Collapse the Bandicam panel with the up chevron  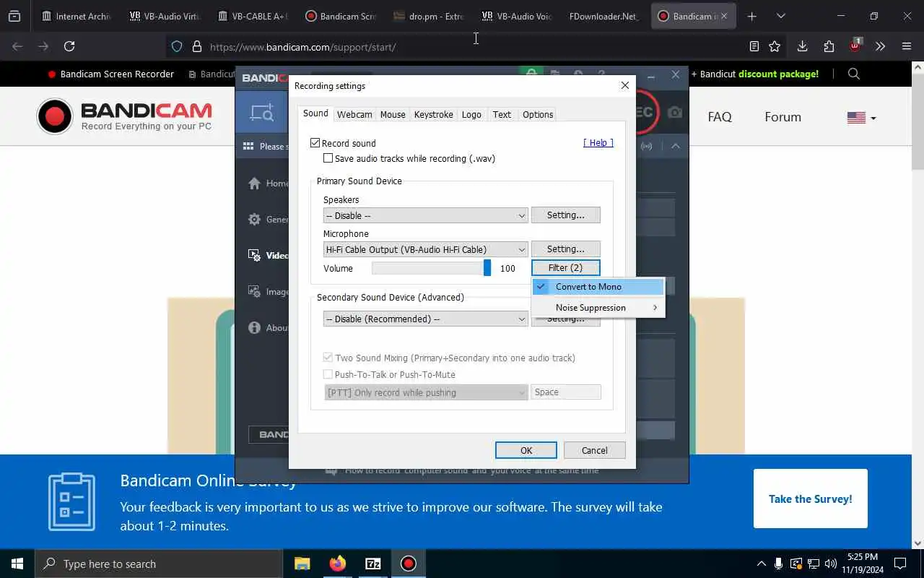click(x=676, y=146)
